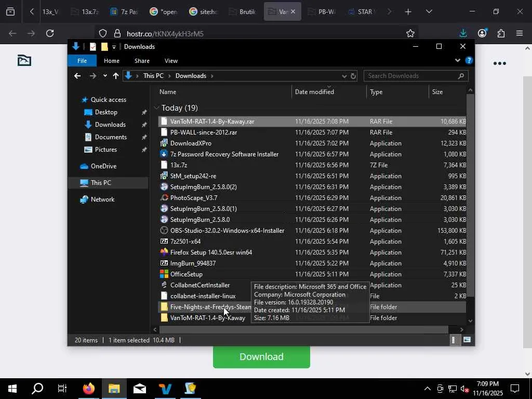This screenshot has width=532, height=399.
Task: Switch to details view layout icon
Action: tap(454, 340)
